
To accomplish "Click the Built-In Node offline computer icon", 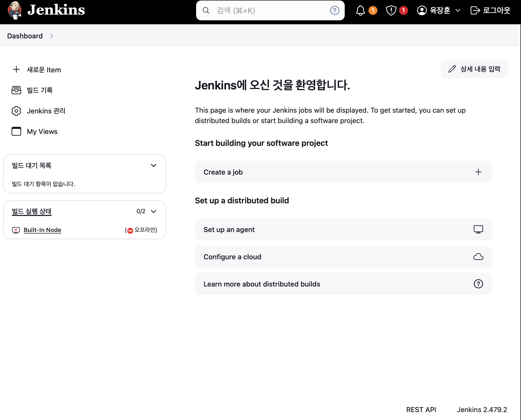I will click(x=16, y=230).
